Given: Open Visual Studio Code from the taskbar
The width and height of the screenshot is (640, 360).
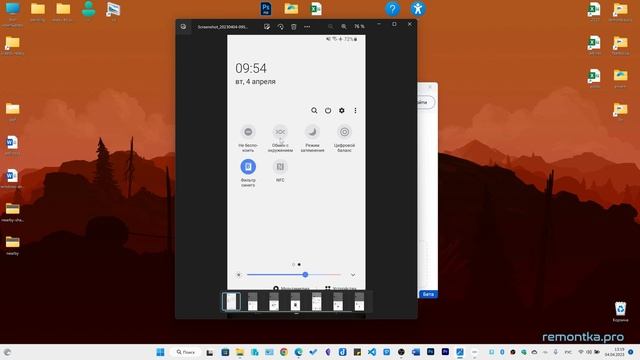Looking at the screenshot, I should (372, 352).
